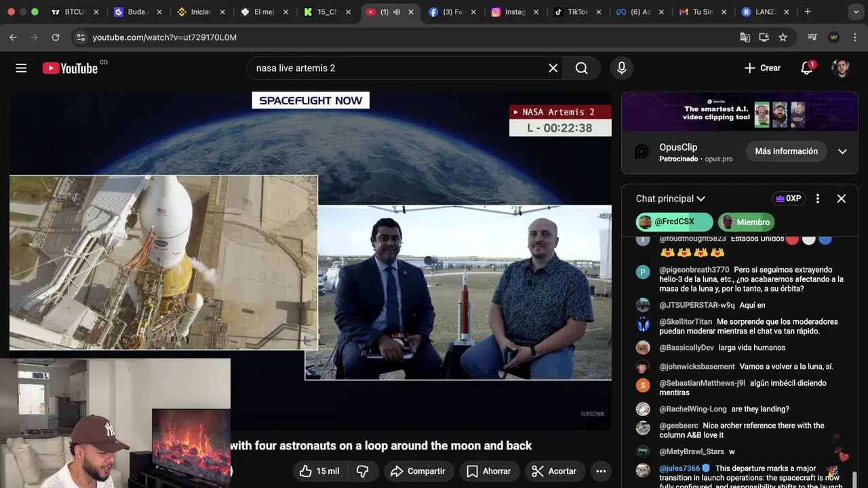Open @pigeonbreath3770 chat author avatar
The width and height of the screenshot is (868, 488).
643,272
